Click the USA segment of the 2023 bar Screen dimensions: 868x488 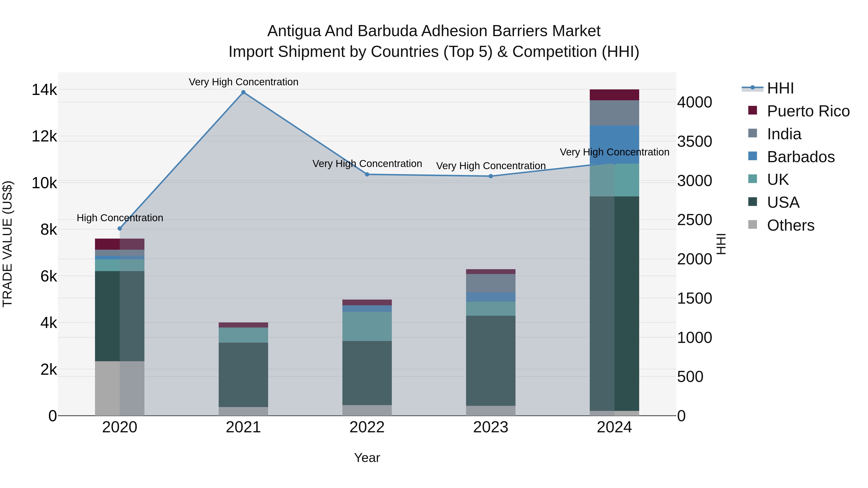[491, 361]
